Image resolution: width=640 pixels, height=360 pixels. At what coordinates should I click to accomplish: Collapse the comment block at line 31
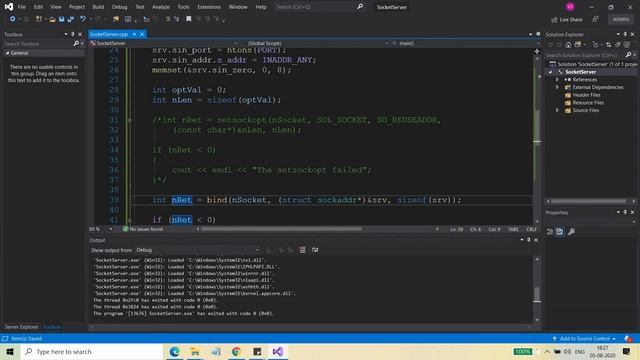click(129, 120)
